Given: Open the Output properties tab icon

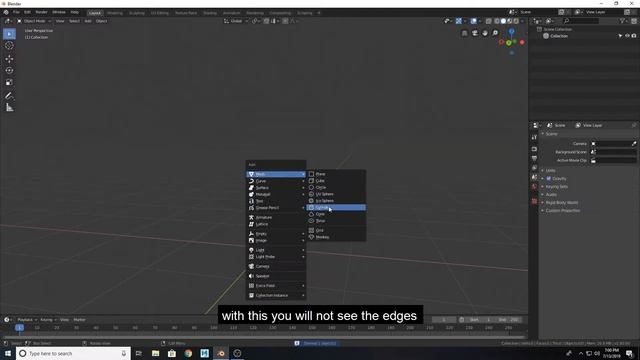Looking at the screenshot, I should pos(534,158).
